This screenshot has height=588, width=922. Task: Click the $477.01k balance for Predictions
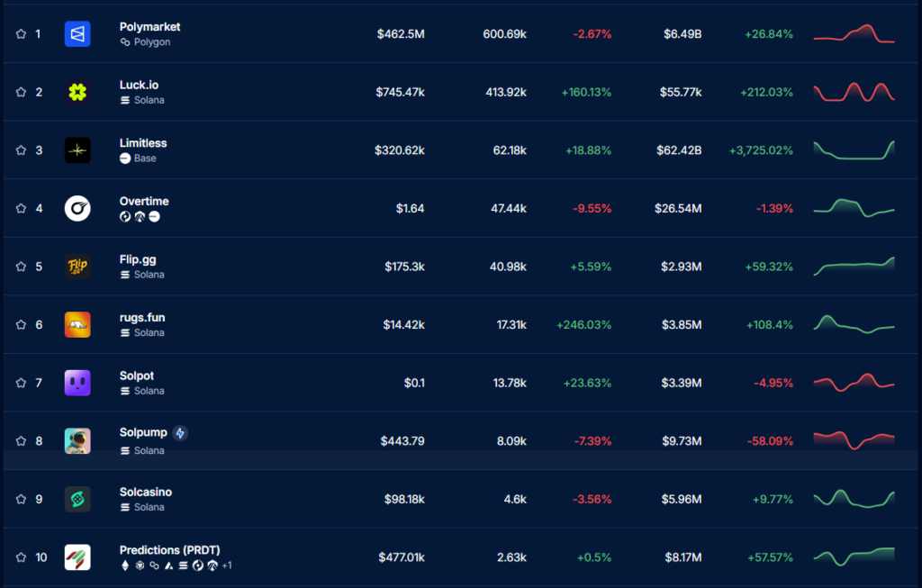click(402, 557)
